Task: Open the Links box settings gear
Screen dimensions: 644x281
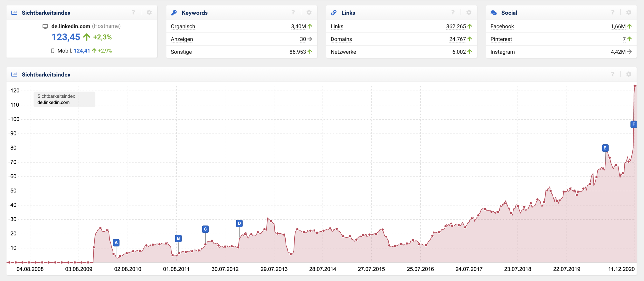Action: 469,12
